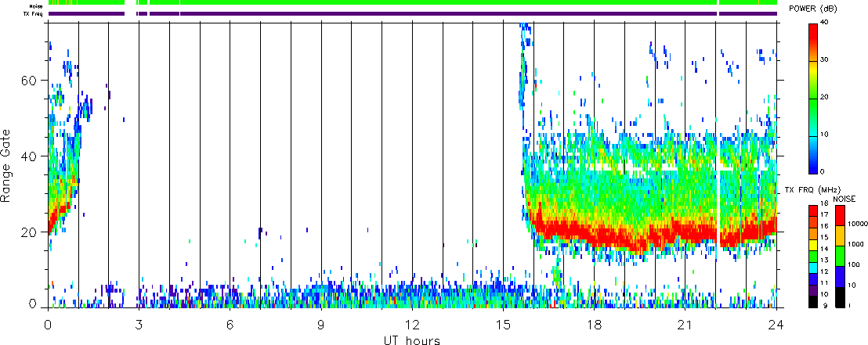Select the TX FRQ (MHz) color scale bar
The image size is (868, 345).
812,256
